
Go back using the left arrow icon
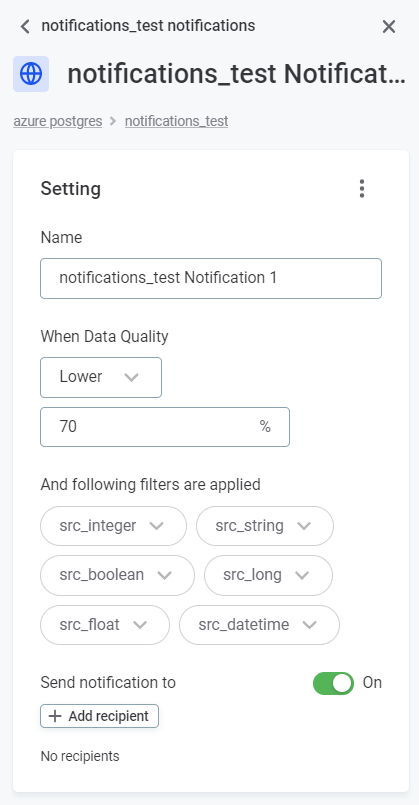coord(25,26)
